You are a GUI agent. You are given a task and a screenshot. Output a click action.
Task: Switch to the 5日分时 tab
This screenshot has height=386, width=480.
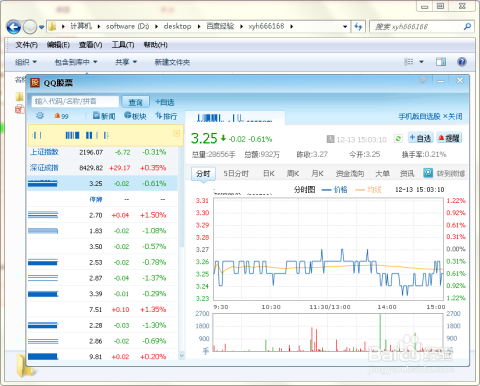tap(236, 173)
